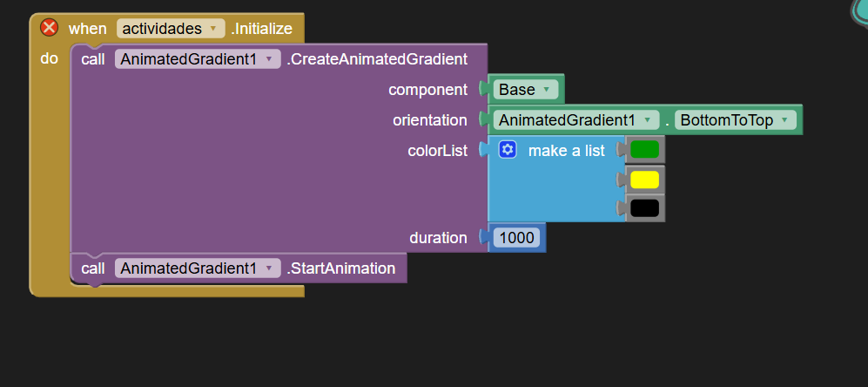The width and height of the screenshot is (868, 387).
Task: Open the actividades screen dropdown
Action: (x=171, y=29)
